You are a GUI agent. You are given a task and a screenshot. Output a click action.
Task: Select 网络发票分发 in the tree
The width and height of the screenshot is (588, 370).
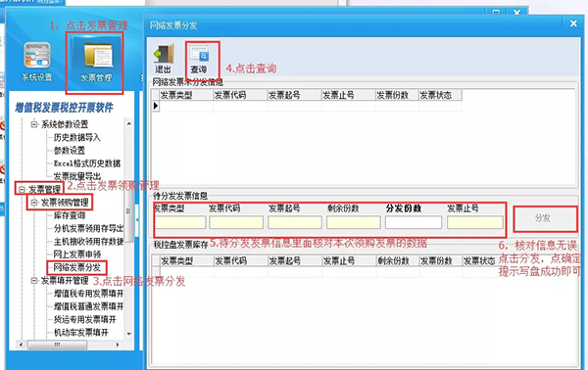click(76, 267)
